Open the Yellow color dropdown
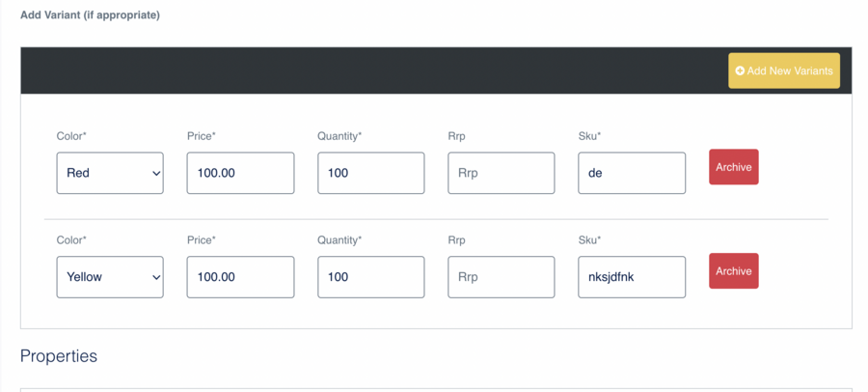This screenshot has height=392, width=868. 110,277
